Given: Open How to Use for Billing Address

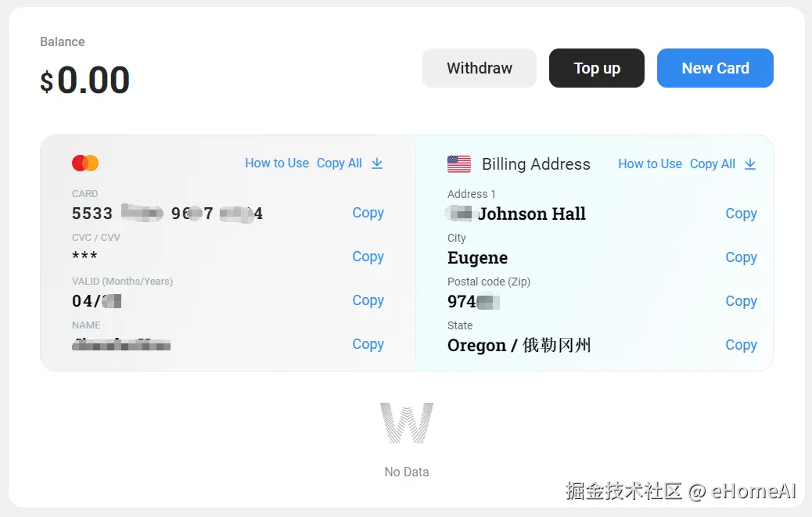Looking at the screenshot, I should pyautogui.click(x=650, y=164).
